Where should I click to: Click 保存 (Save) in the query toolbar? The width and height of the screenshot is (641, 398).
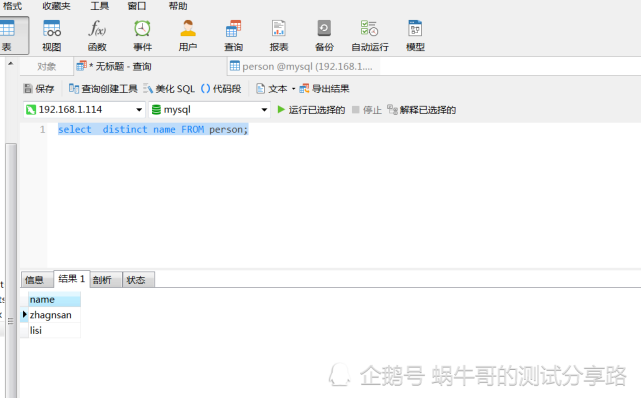point(39,89)
